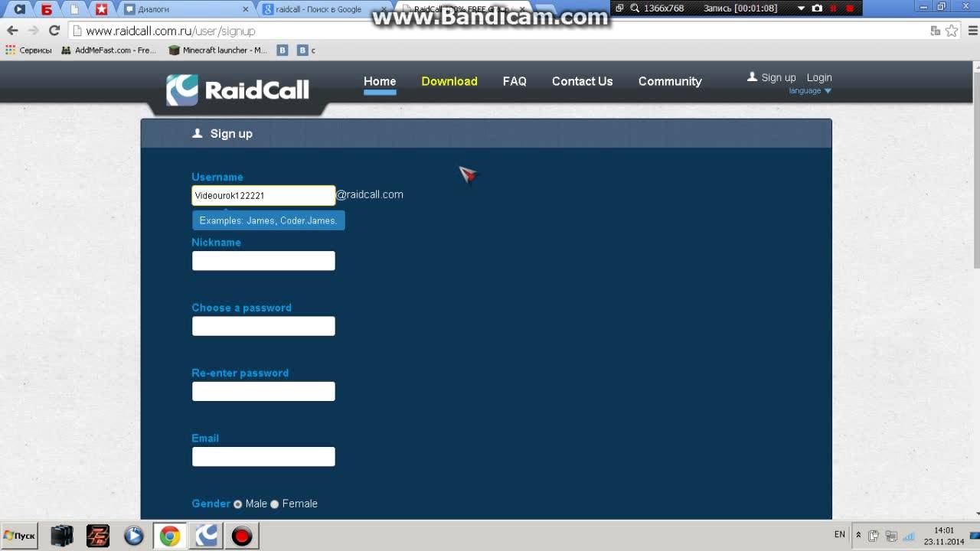Click the Sign up link in the header
The width and height of the screenshot is (980, 551).
[779, 77]
